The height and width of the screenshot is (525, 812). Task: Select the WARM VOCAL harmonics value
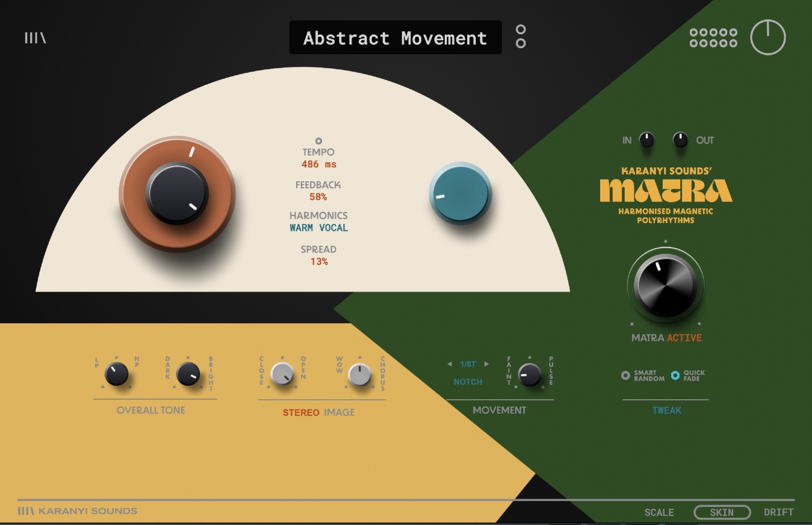(x=318, y=228)
